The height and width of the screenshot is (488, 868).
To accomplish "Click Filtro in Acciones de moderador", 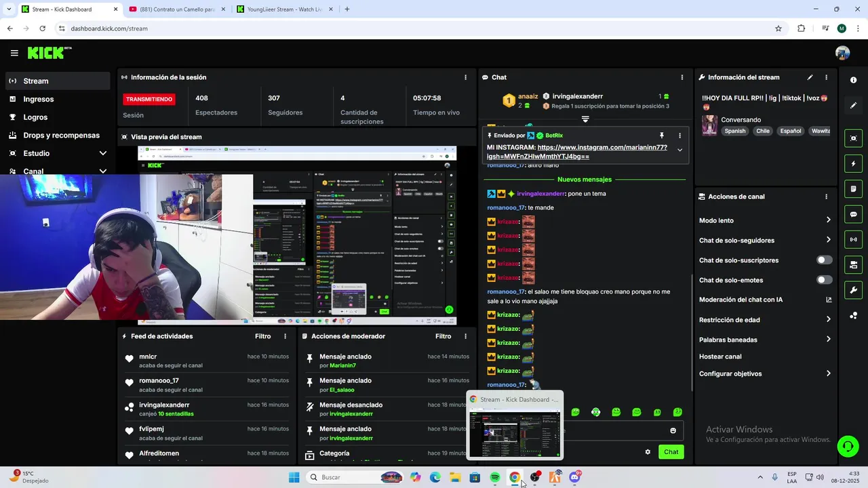I will [x=443, y=336].
